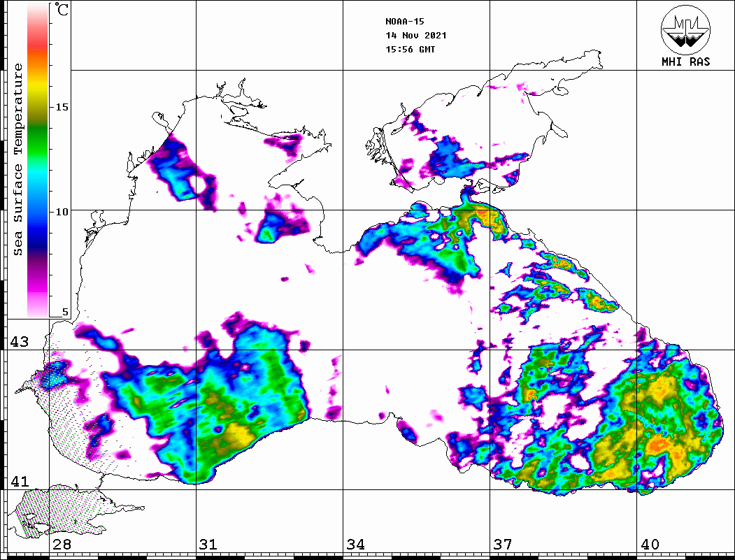Click longitude label 31
735x560 pixels.
(x=208, y=544)
